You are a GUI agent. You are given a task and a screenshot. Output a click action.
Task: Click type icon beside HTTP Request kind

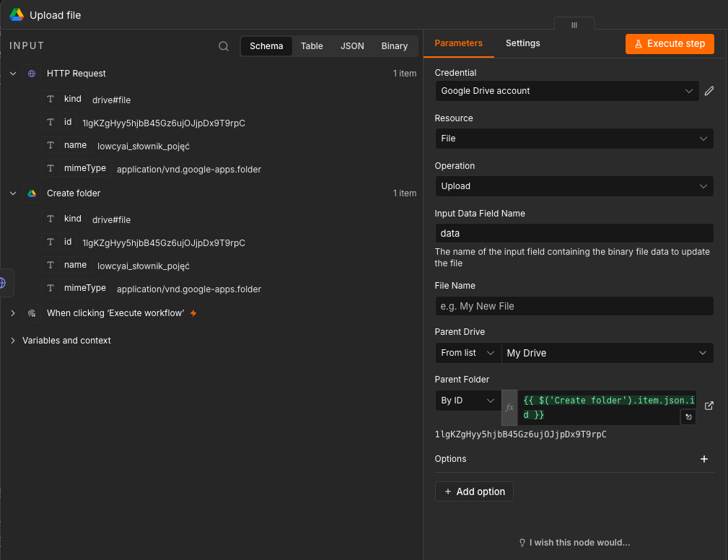click(x=51, y=99)
